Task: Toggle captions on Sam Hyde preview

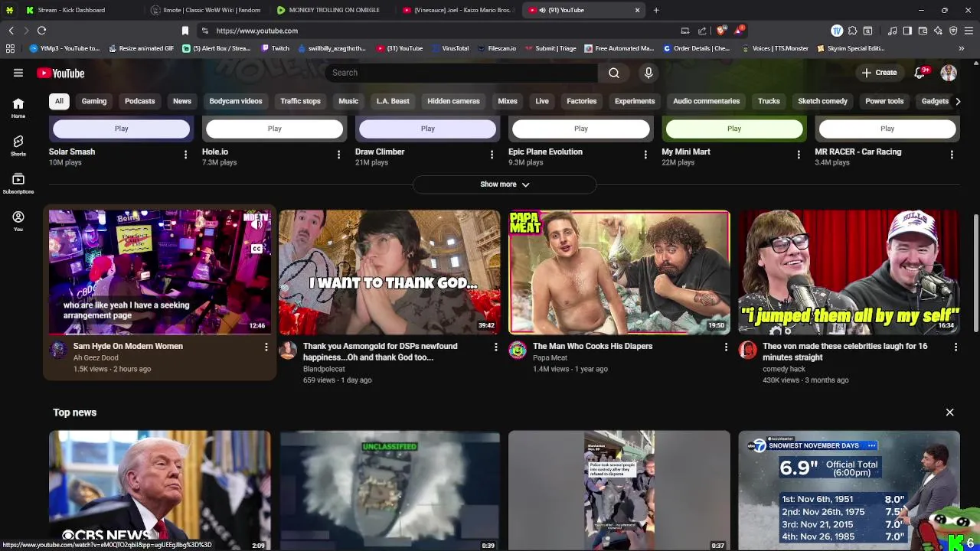Action: click(x=256, y=249)
